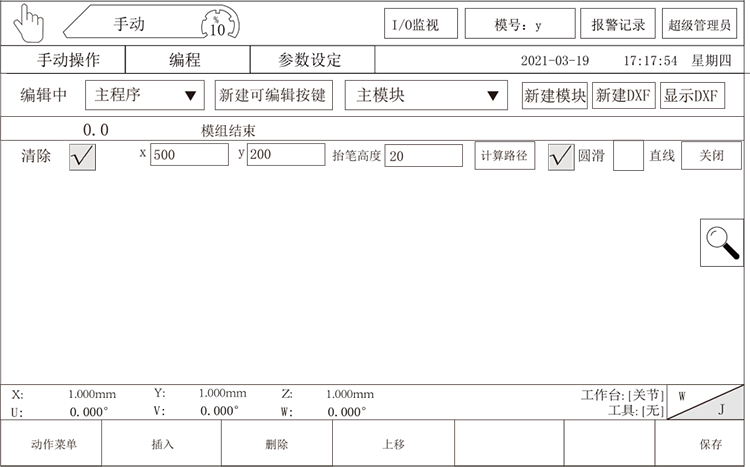The width and height of the screenshot is (750, 467).
Task: Click the 新建DXF button
Action: click(x=624, y=96)
